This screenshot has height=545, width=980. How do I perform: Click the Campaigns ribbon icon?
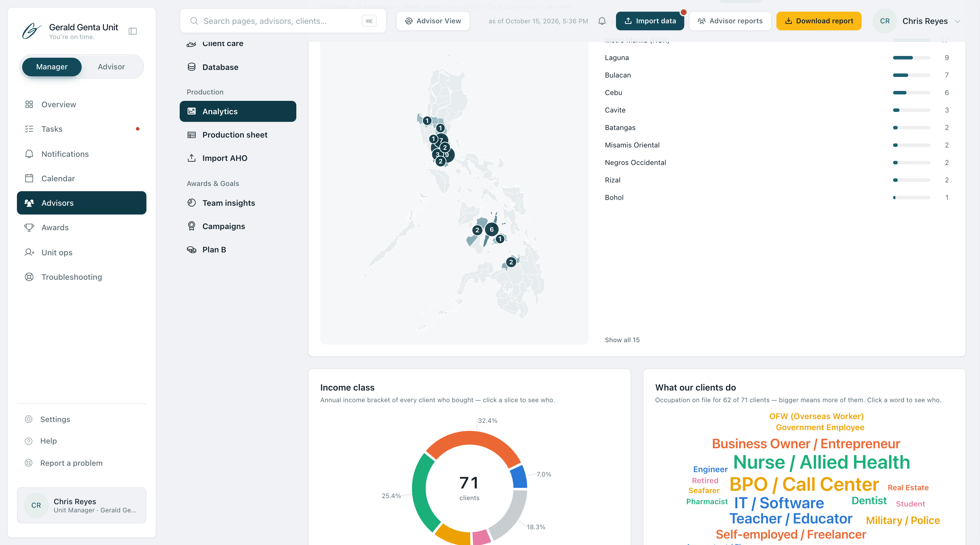pos(191,226)
